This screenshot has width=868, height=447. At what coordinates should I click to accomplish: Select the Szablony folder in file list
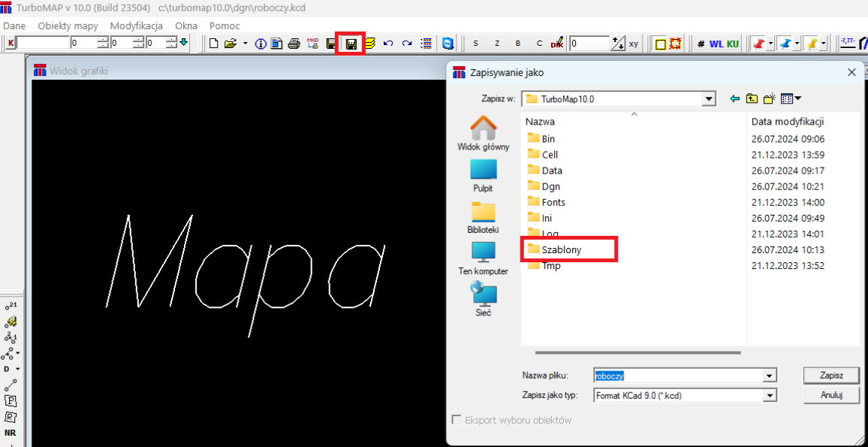[561, 249]
